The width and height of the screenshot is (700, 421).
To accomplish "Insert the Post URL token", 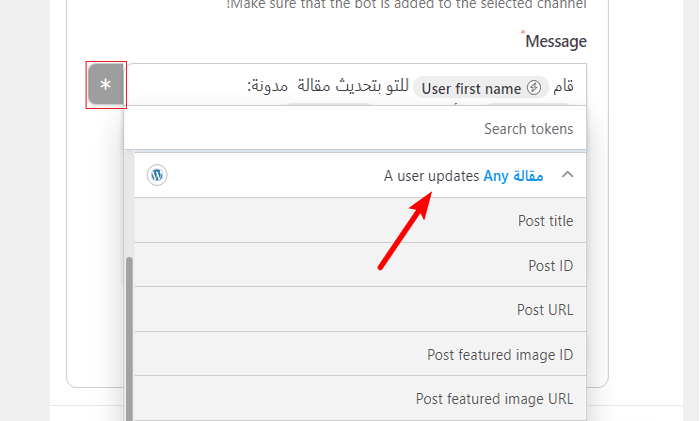I will (x=545, y=310).
